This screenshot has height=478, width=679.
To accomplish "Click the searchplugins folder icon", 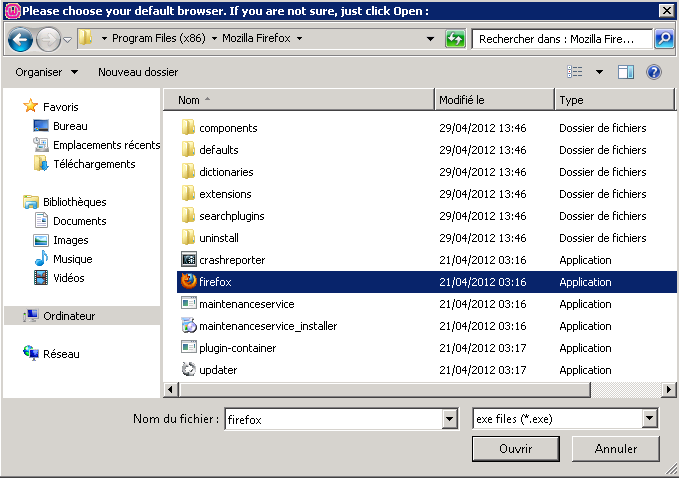I will click(188, 216).
